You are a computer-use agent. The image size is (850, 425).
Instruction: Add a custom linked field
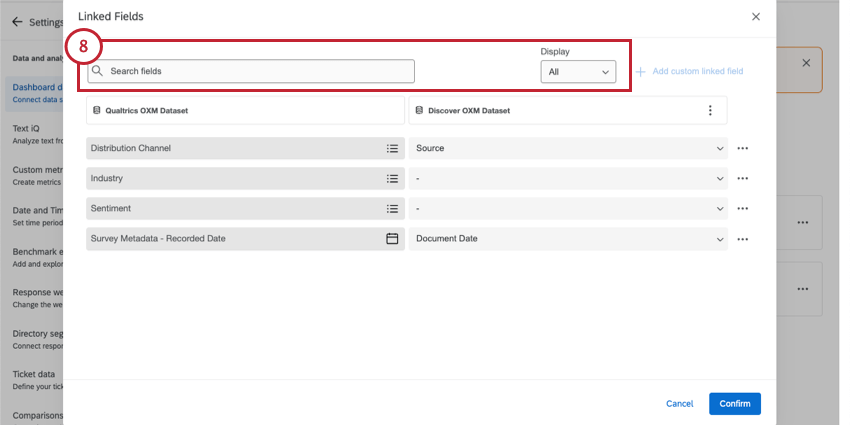[689, 72]
